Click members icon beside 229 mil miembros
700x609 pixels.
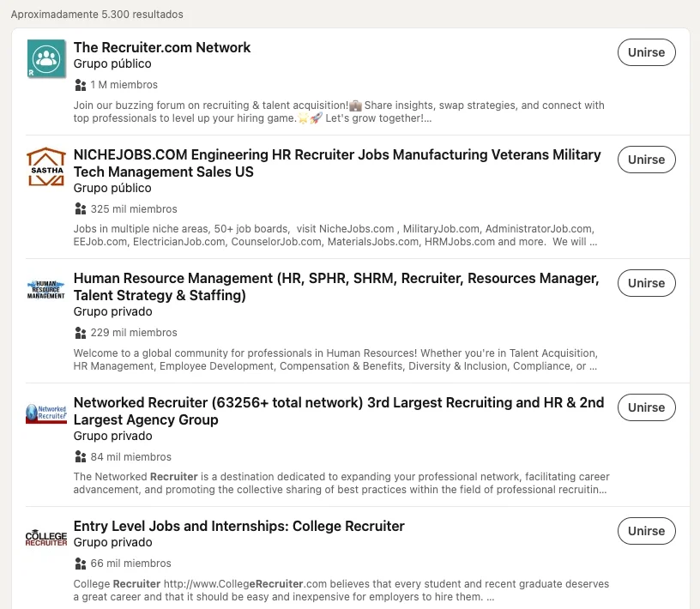[x=81, y=333]
